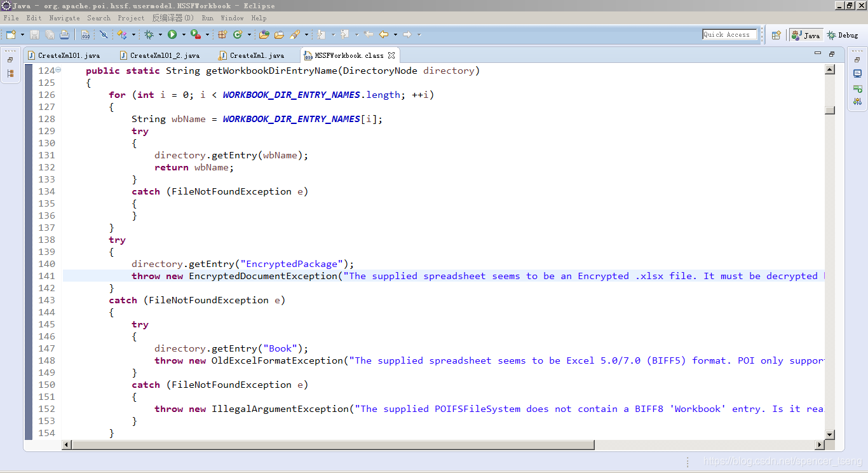The height and width of the screenshot is (473, 868).
Task: Click the Previous Annotation icon
Action: coord(345,34)
